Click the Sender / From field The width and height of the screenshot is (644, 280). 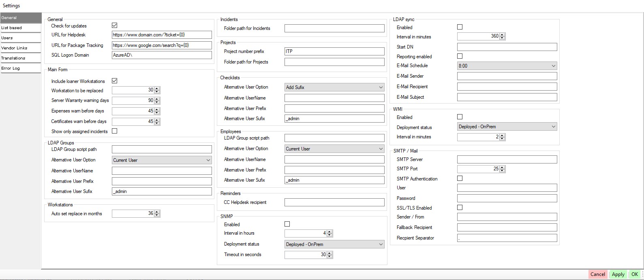click(x=507, y=217)
